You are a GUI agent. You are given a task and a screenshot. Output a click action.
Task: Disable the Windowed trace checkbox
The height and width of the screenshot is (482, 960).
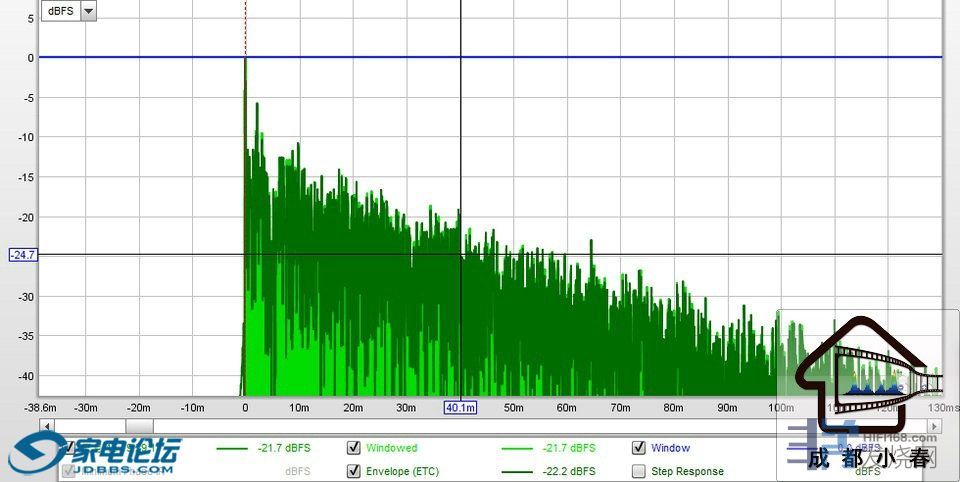353,448
